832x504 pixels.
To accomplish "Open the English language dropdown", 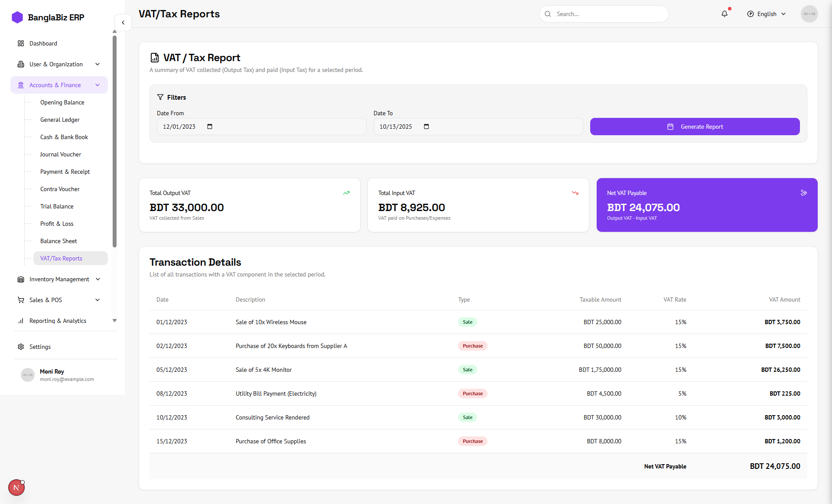I will pos(767,14).
